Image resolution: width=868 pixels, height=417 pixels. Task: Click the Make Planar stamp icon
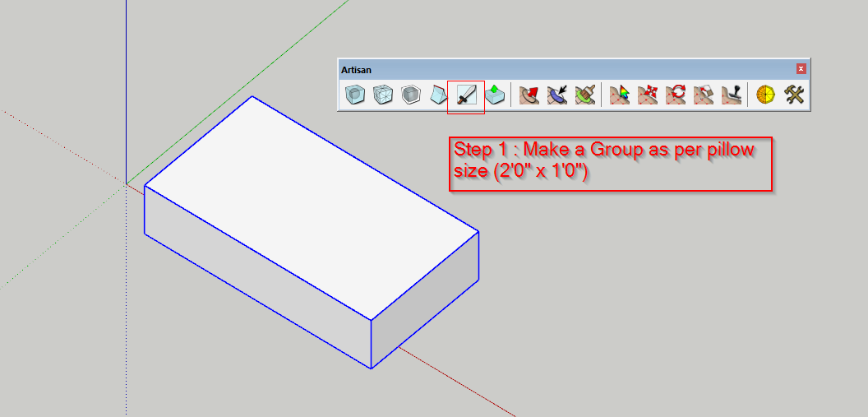pos(732,95)
